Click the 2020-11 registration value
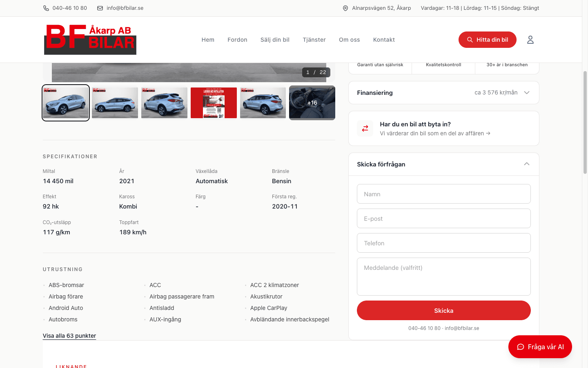 [285, 206]
